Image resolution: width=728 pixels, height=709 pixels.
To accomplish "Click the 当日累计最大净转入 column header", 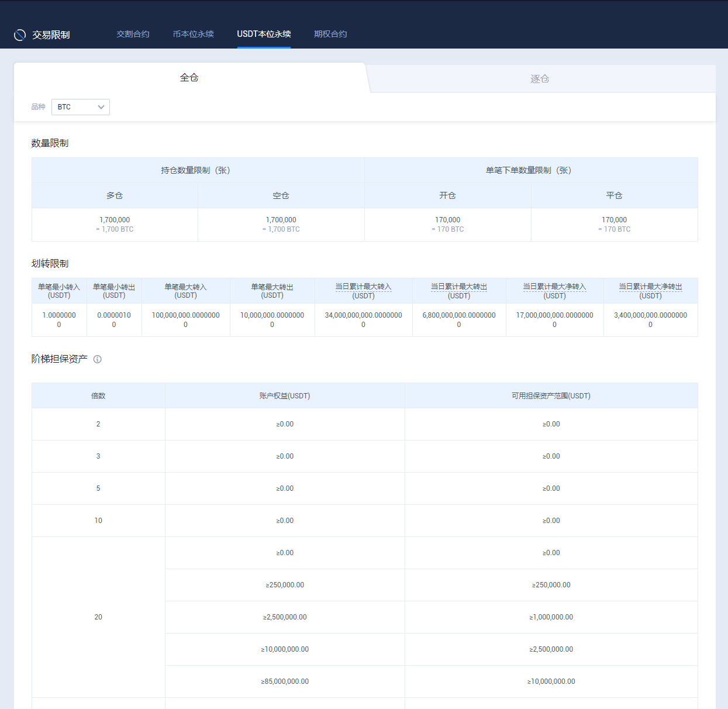I will pyautogui.click(x=554, y=287).
